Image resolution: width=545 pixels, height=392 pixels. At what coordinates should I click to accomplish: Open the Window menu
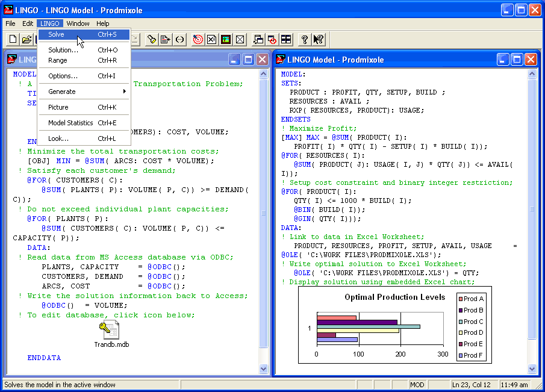[x=77, y=23]
